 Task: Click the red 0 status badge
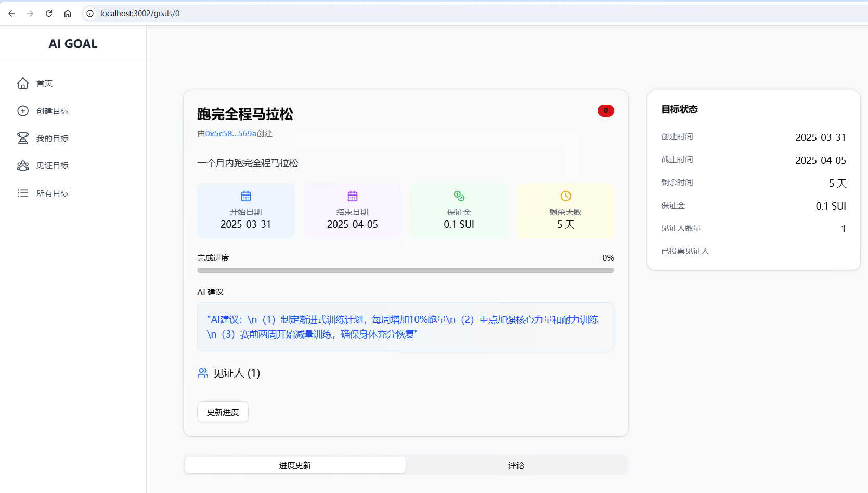point(605,110)
